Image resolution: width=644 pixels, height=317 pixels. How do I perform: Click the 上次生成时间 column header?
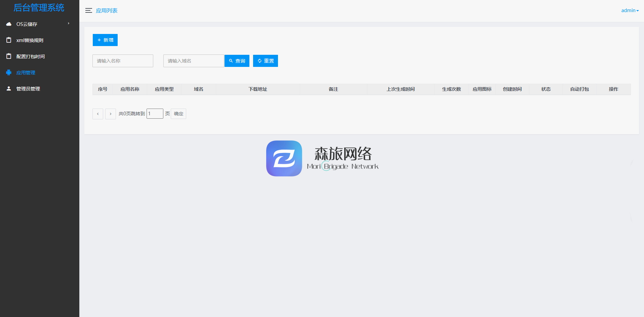(x=401, y=89)
